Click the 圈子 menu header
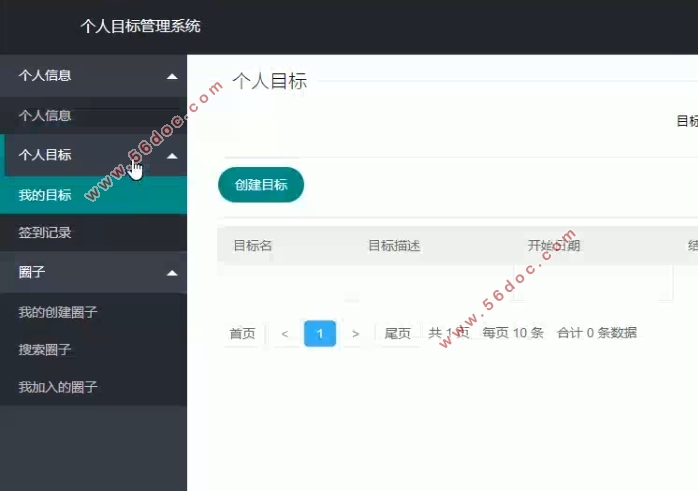 coord(93,272)
